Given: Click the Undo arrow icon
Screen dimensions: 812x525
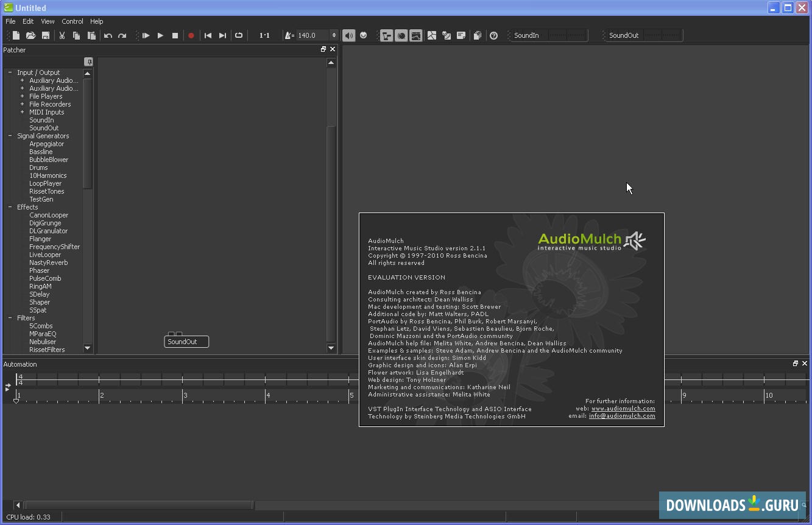Looking at the screenshot, I should [x=108, y=36].
